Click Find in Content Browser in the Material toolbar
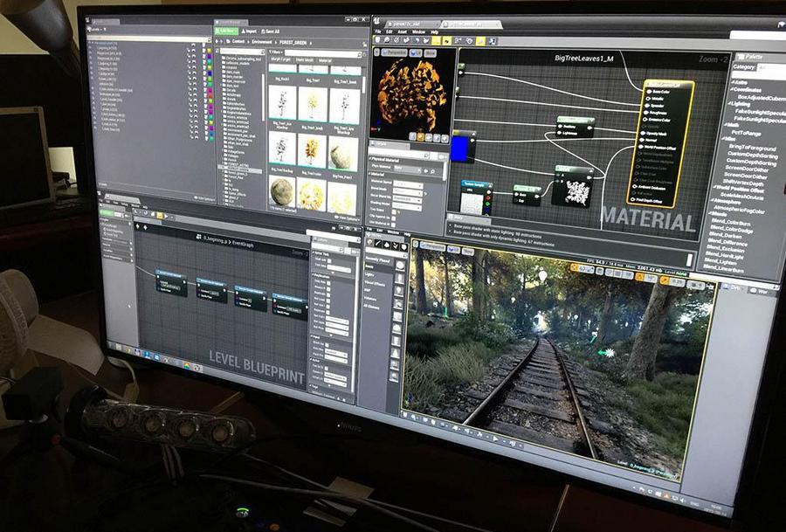The height and width of the screenshot is (532, 786). (x=388, y=39)
